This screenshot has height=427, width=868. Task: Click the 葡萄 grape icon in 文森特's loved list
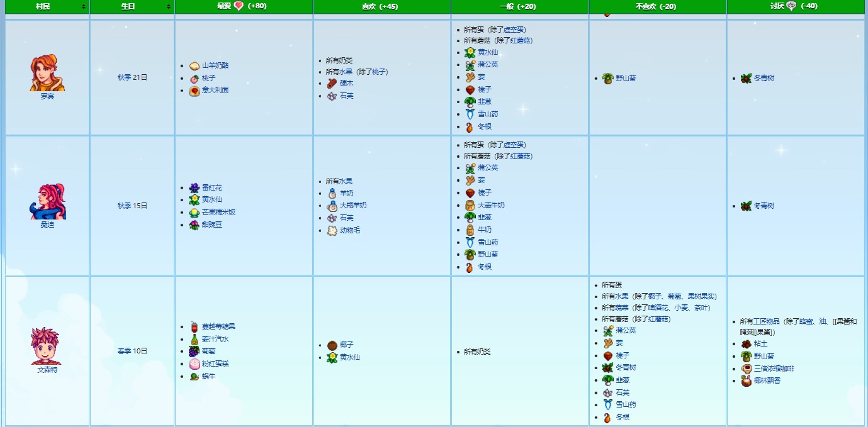point(194,351)
